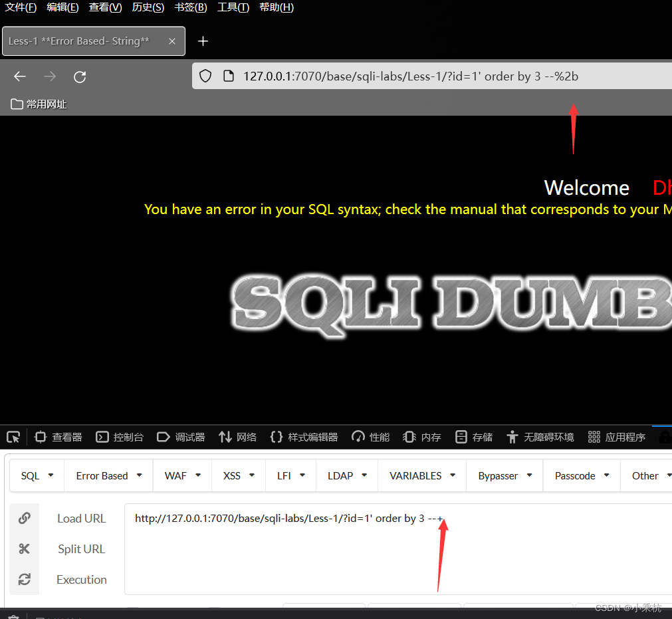Viewport: 672px width, 619px height.
Task: Switch to the 无障碍环境 accessibility tab
Action: point(540,437)
